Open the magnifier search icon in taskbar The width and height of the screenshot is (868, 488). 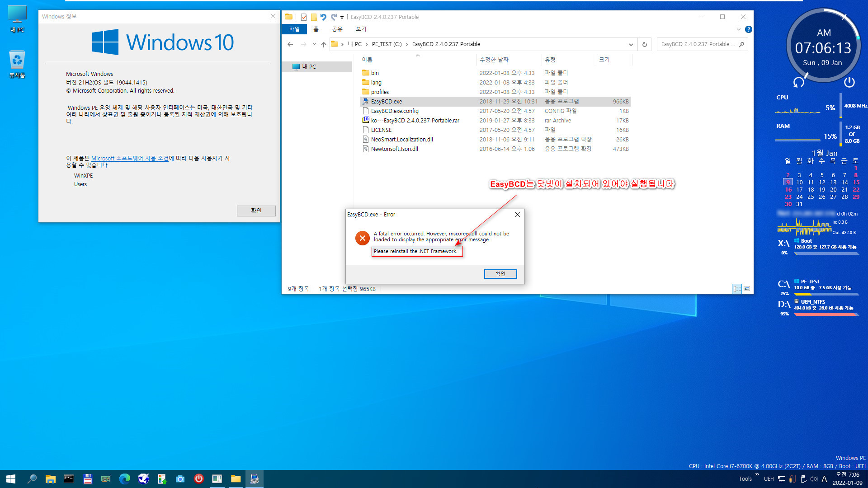32,479
